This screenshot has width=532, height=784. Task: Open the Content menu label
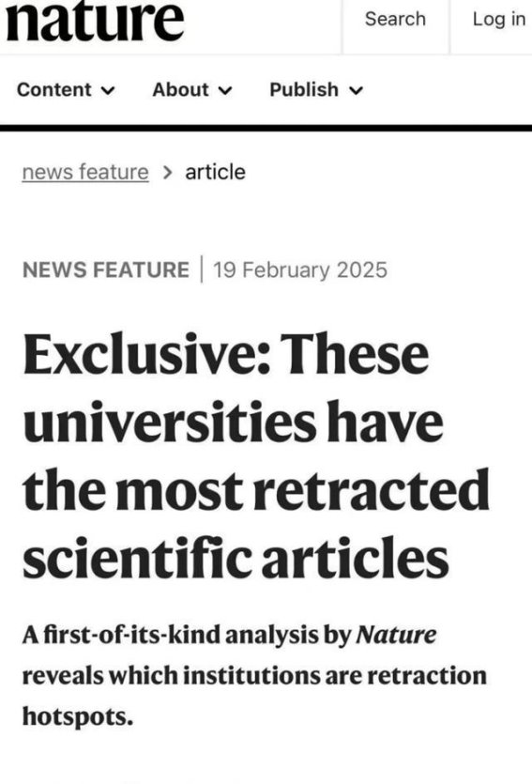(53, 90)
